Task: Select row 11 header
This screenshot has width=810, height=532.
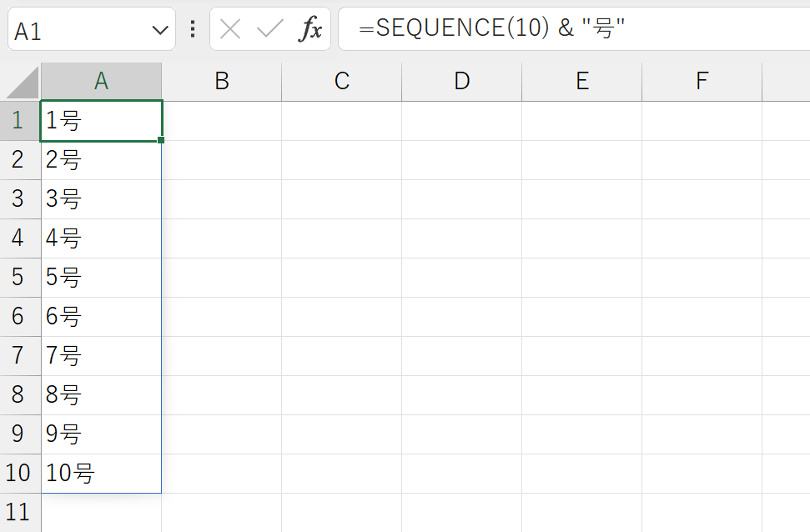Action: click(20, 512)
